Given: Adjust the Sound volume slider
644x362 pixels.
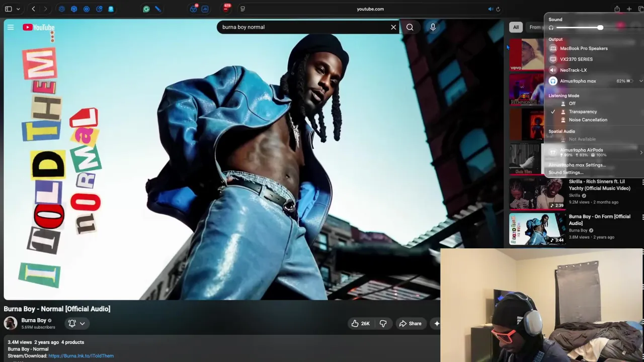Looking at the screenshot, I should pos(600,28).
